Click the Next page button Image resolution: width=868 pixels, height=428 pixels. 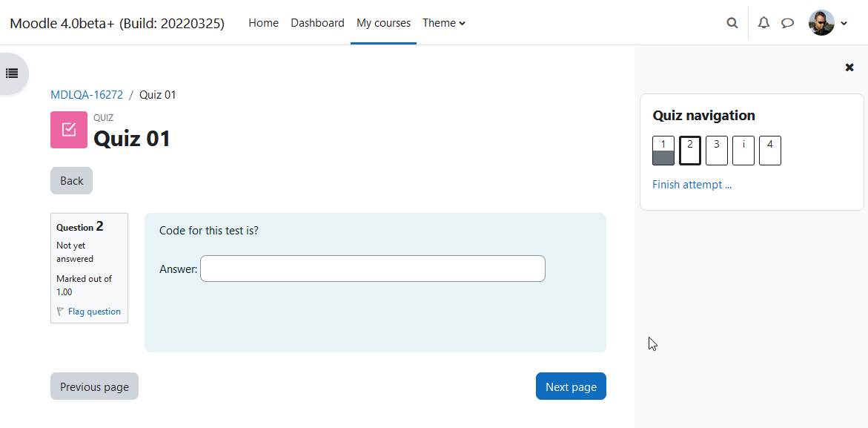(x=571, y=386)
